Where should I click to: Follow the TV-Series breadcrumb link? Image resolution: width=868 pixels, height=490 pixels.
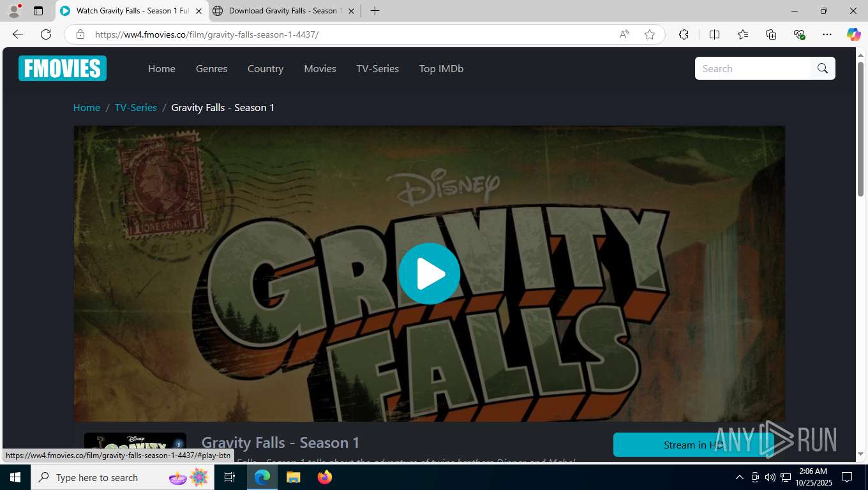(135, 107)
